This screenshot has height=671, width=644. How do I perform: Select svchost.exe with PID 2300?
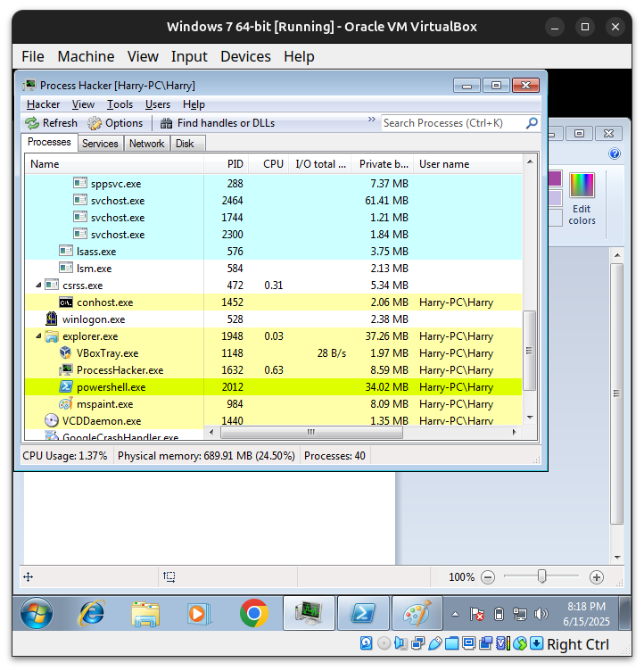click(x=274, y=235)
